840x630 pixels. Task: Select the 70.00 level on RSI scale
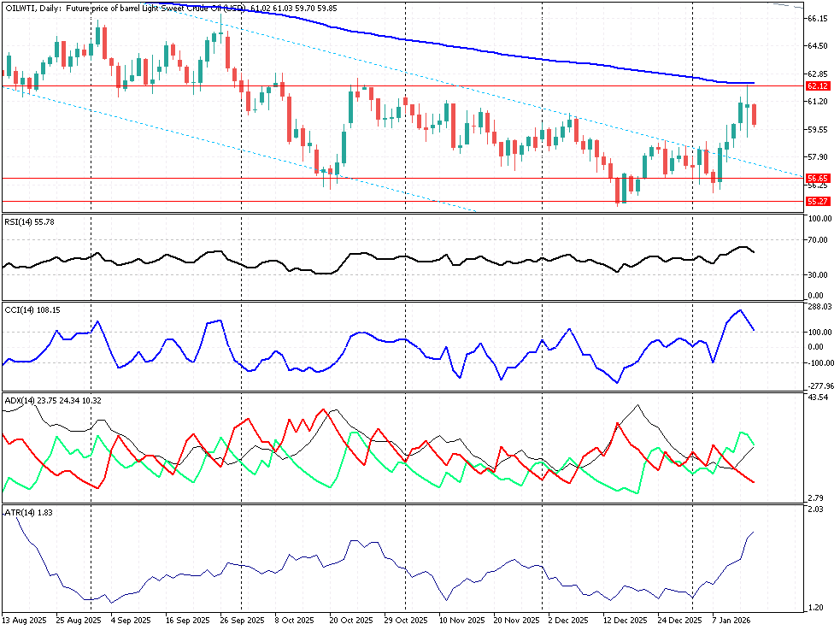coord(817,239)
